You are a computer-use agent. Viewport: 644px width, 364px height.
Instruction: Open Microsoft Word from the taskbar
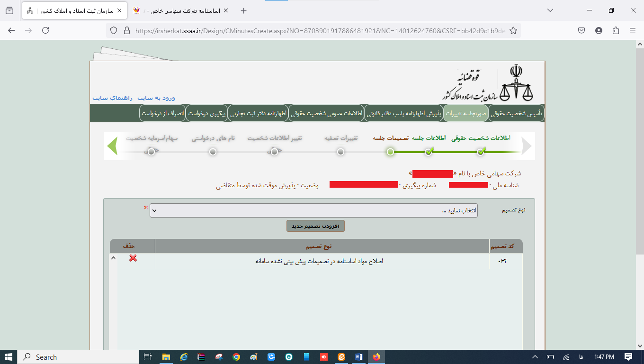(x=358, y=357)
